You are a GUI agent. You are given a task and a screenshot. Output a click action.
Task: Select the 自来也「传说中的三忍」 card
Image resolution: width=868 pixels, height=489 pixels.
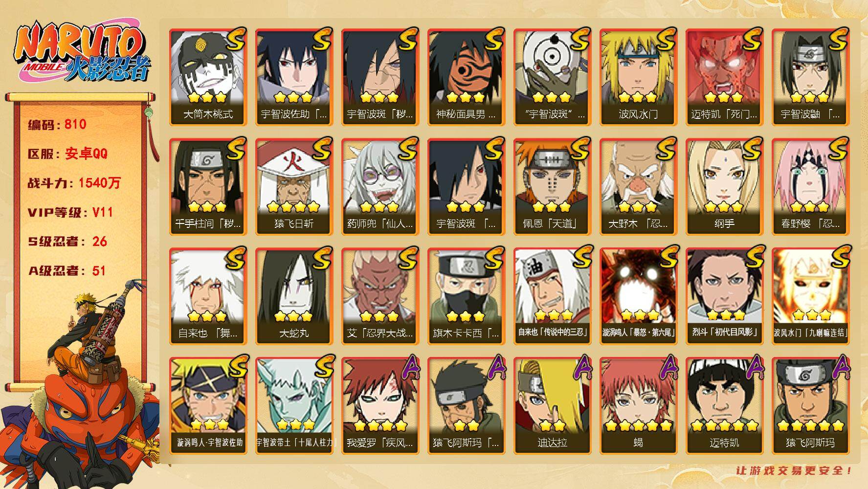click(552, 296)
